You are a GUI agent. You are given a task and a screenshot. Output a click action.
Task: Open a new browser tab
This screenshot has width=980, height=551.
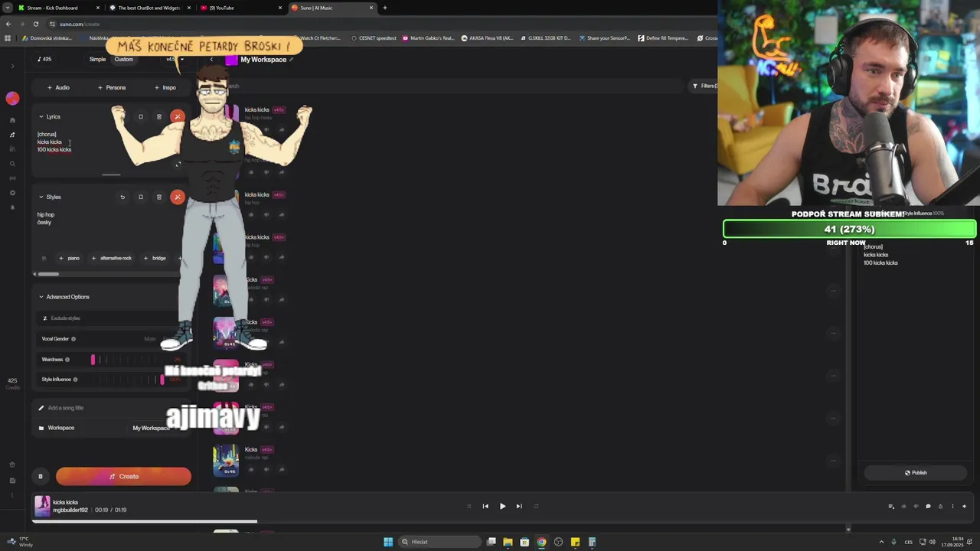tap(384, 8)
